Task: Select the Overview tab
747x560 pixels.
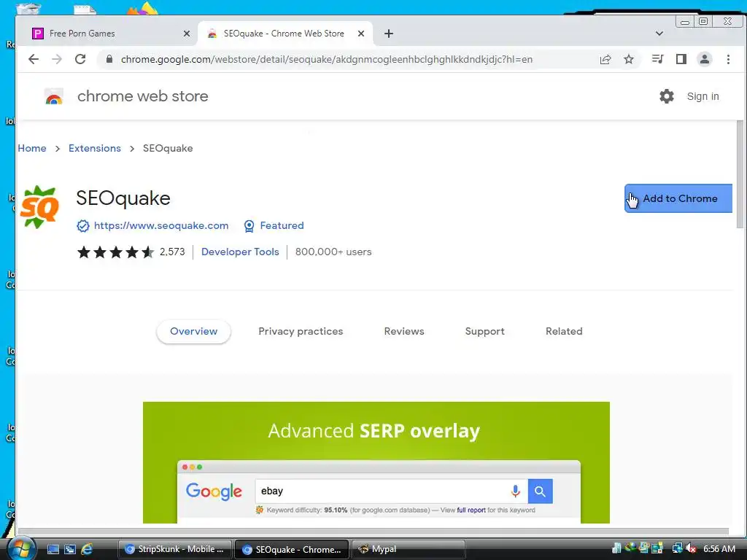Action: click(193, 332)
